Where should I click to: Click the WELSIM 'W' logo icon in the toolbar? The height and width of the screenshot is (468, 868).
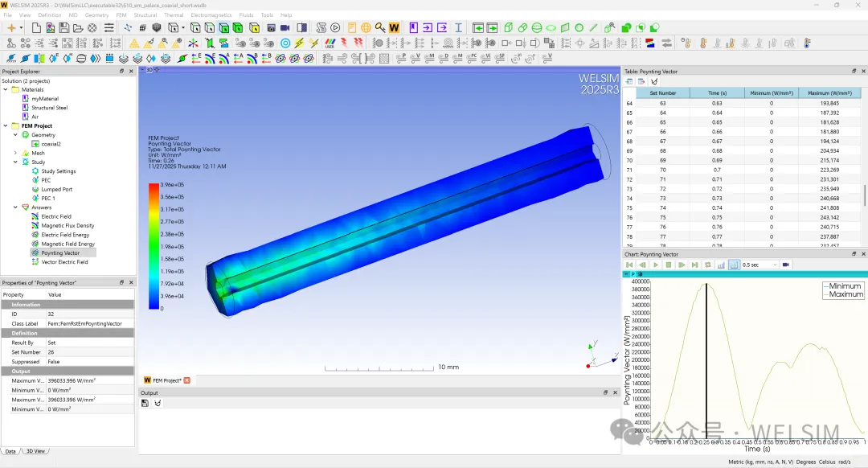point(394,27)
